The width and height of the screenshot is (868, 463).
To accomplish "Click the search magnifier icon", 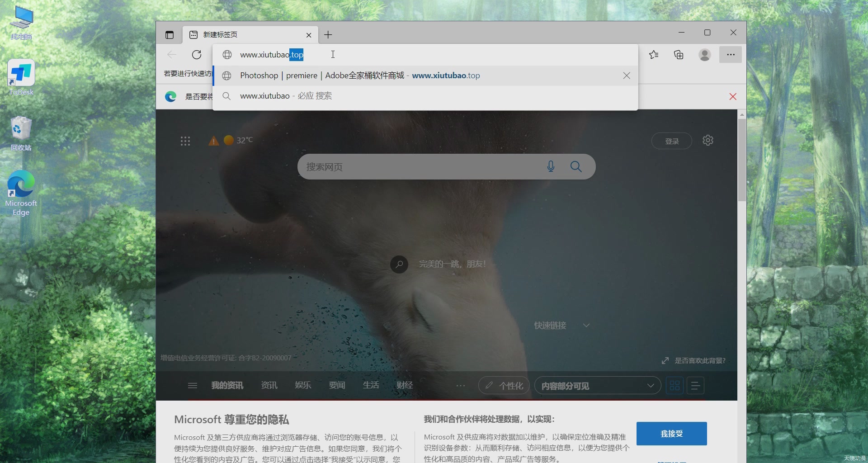I will (576, 166).
